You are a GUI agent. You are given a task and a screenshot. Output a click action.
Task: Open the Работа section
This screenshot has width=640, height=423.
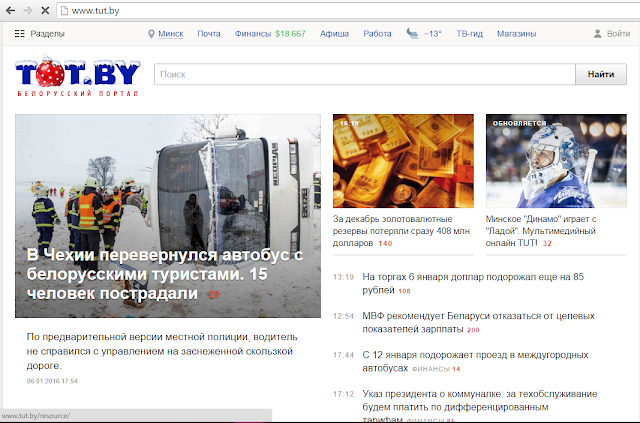coord(377,34)
